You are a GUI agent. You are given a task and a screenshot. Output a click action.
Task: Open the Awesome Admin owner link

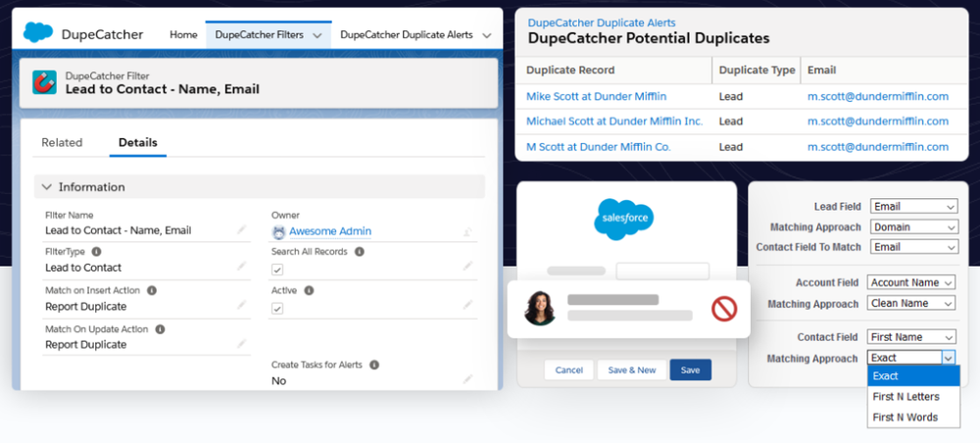pyautogui.click(x=330, y=231)
